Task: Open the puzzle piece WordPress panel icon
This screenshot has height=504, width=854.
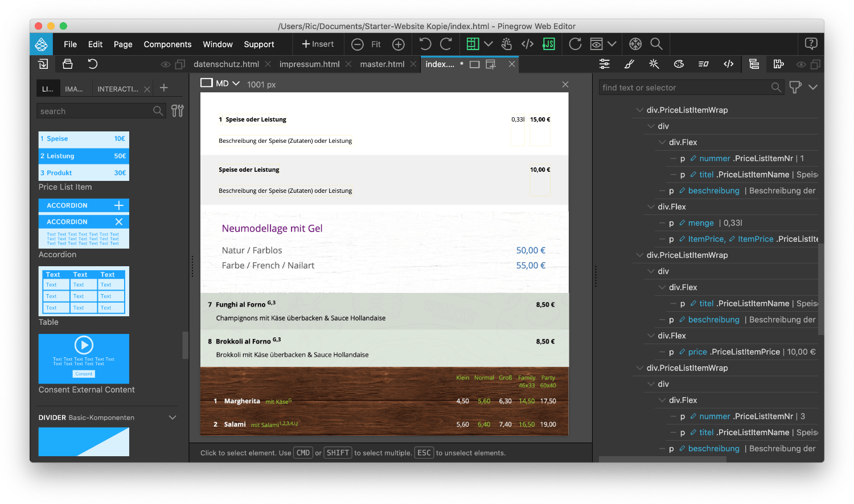Action: (779, 64)
